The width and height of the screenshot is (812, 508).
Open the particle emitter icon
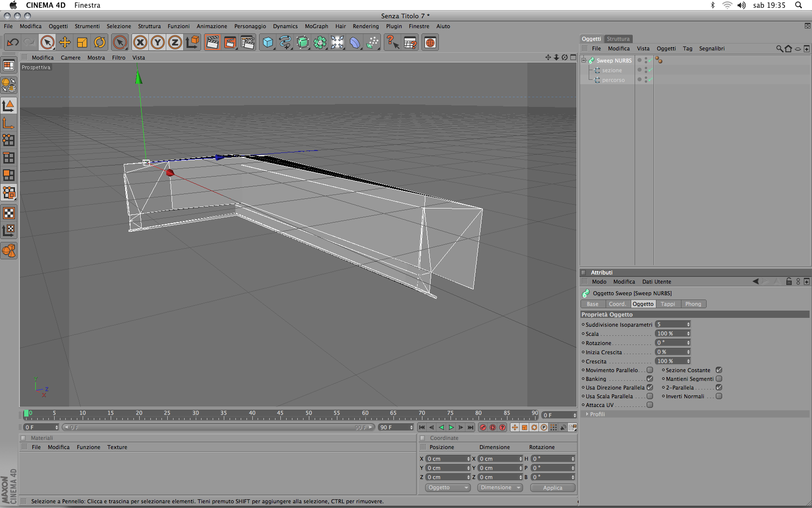372,43
